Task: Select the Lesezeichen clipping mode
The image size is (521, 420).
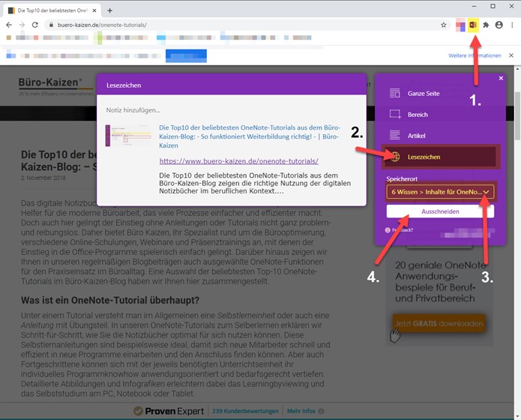Action: click(x=441, y=157)
